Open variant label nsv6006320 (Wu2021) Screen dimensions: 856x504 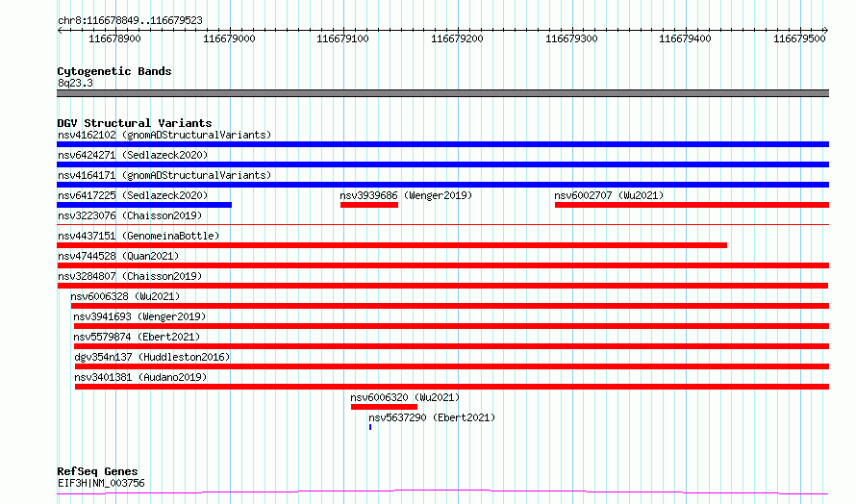click(x=405, y=397)
